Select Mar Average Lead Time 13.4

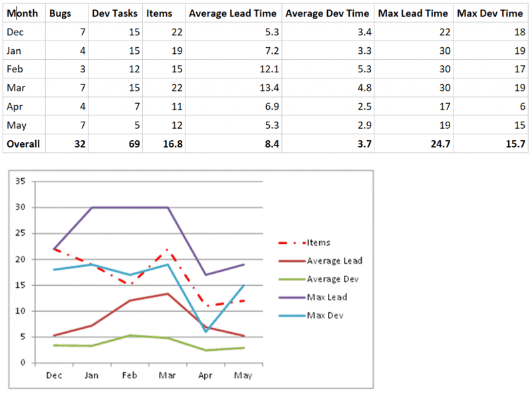233,88
